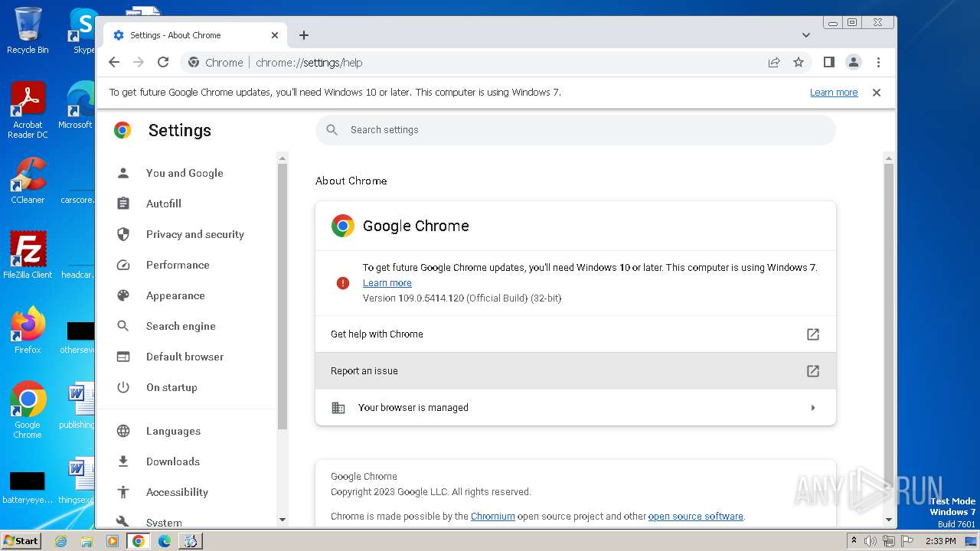Open the On startup settings
Viewport: 980px width, 551px height.
pyautogui.click(x=171, y=387)
